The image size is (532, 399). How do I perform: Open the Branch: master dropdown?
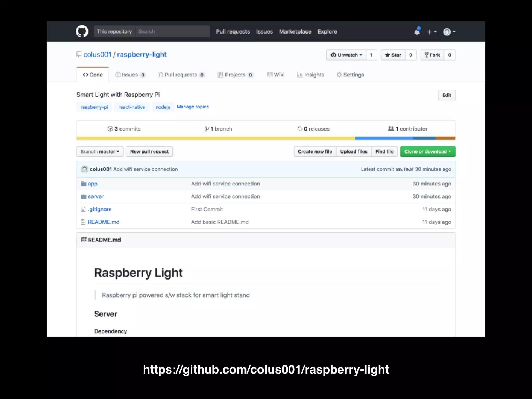(x=100, y=151)
